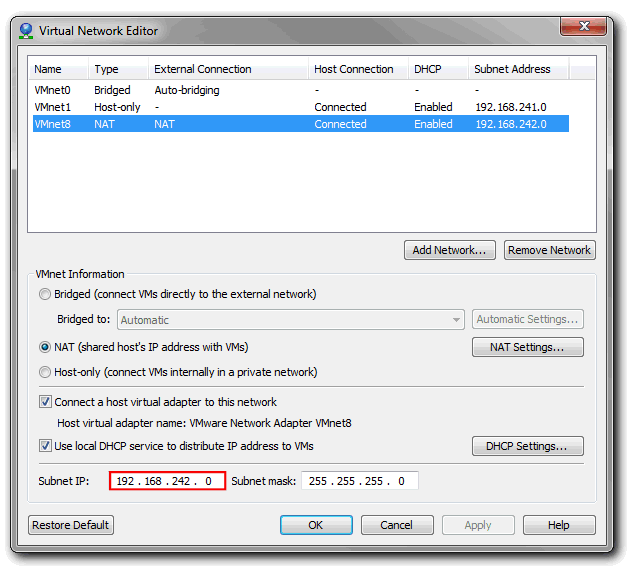Click the External Connection column header

tap(228, 69)
